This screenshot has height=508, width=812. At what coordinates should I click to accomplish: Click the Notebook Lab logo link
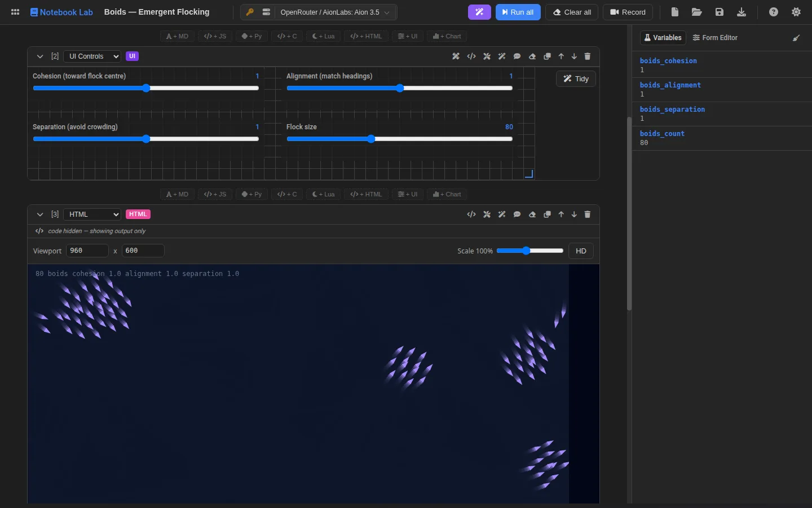(61, 12)
